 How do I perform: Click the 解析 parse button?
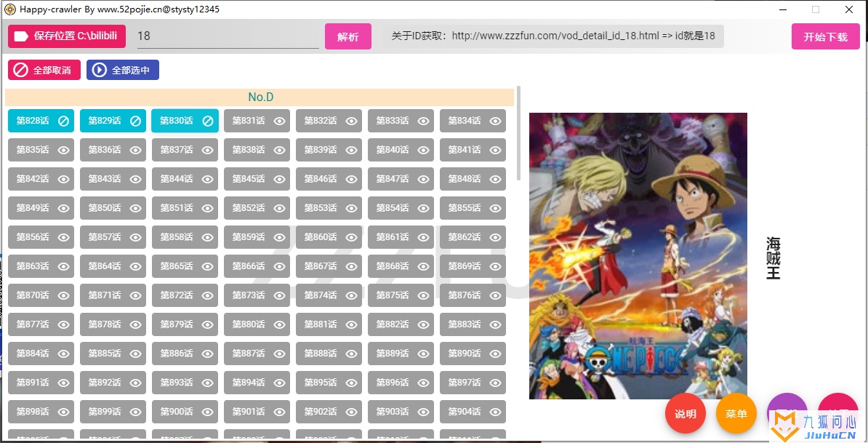[x=347, y=36]
